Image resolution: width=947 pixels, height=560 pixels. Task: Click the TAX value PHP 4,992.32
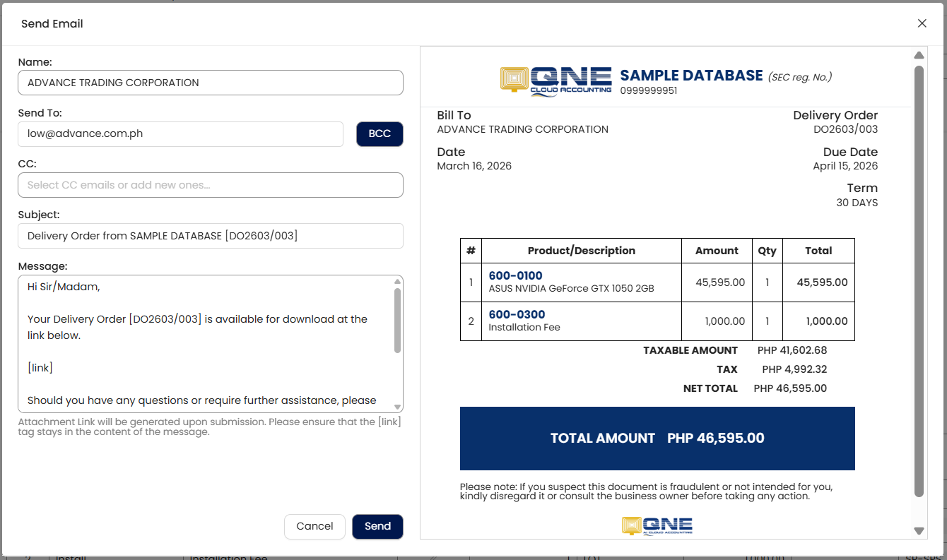coord(794,369)
